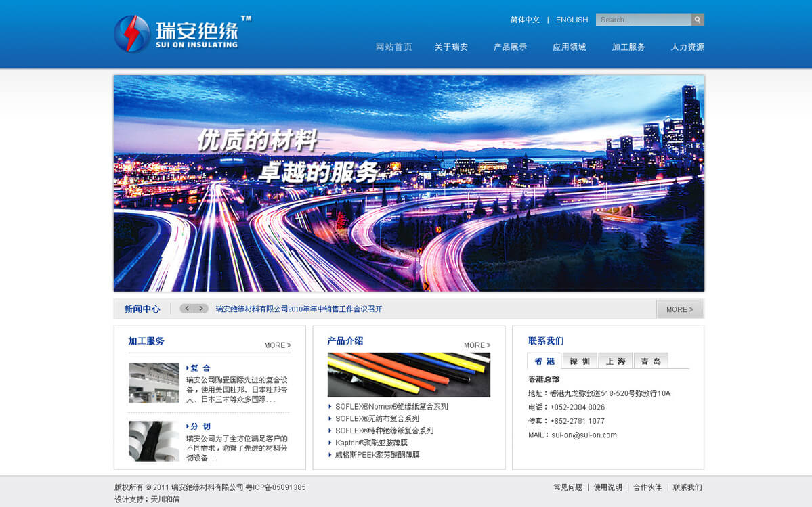
Task: Click the MORE button in news bar
Action: click(x=679, y=309)
